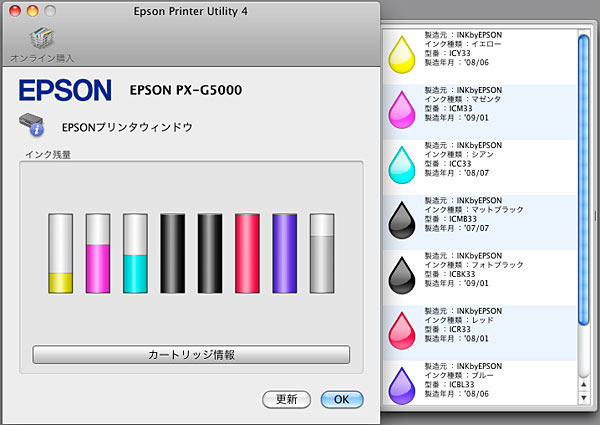This screenshot has width=600, height=425.
Task: Select the photo black ink level bar
Action: pos(210,254)
